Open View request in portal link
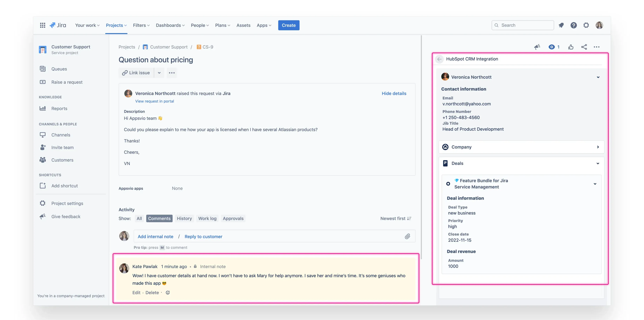This screenshot has height=320, width=644. click(155, 101)
